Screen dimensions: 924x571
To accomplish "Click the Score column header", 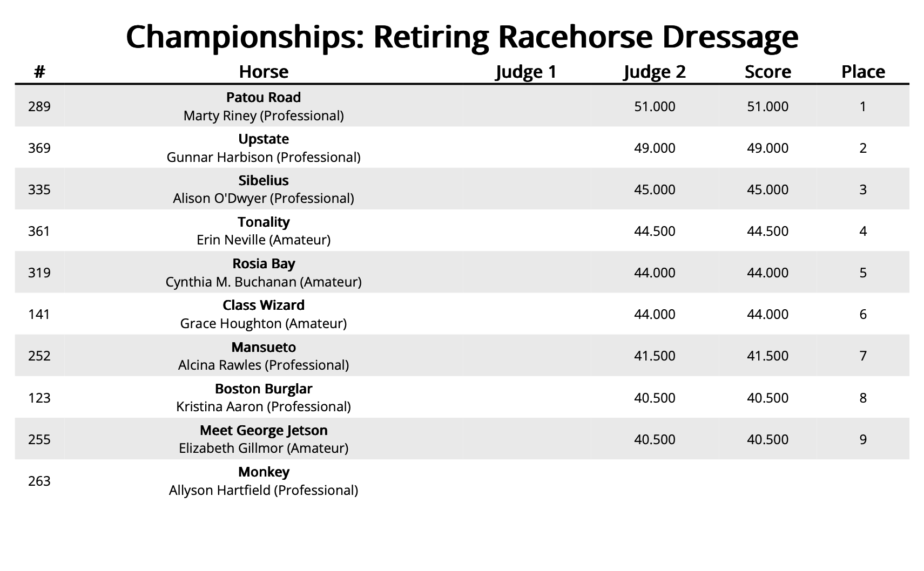I will (x=767, y=72).
